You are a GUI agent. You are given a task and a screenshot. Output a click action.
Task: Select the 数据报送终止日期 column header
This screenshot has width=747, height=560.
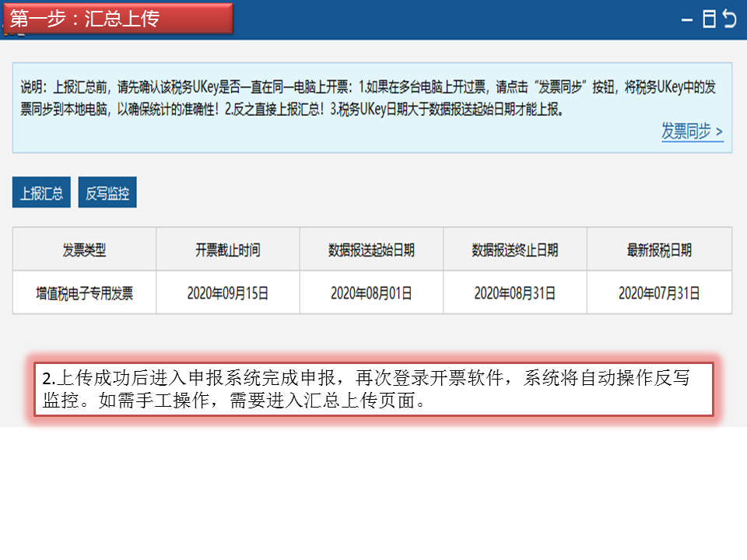tap(515, 250)
